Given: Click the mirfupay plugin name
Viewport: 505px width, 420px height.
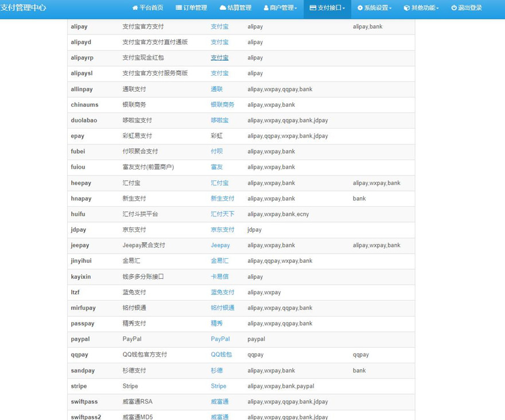Looking at the screenshot, I should point(83,308).
